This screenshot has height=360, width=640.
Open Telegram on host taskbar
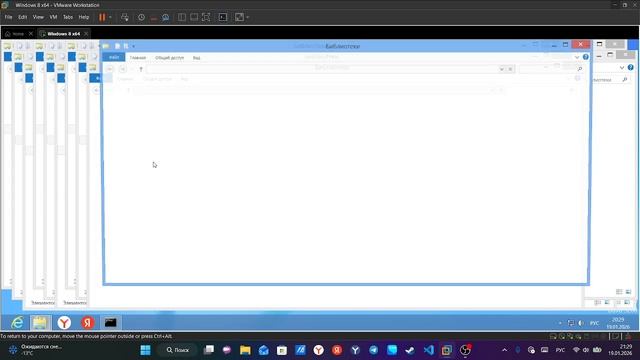[x=373, y=350]
